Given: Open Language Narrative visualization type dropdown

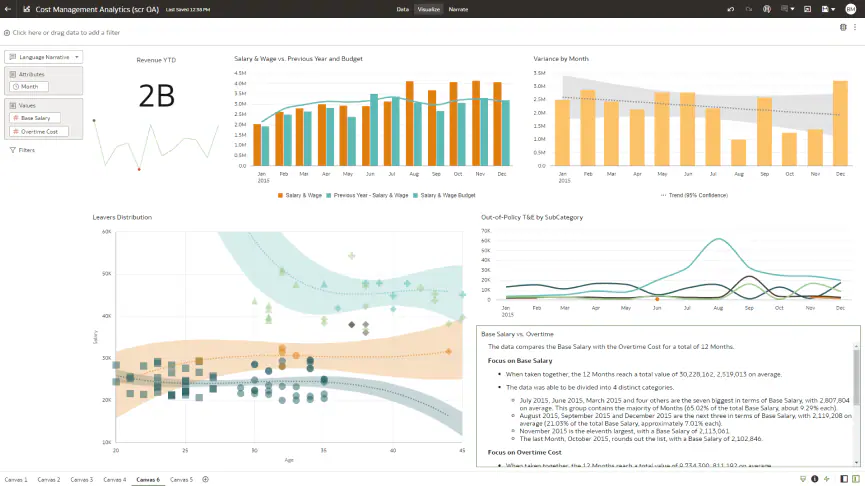Looking at the screenshot, I should point(44,57).
